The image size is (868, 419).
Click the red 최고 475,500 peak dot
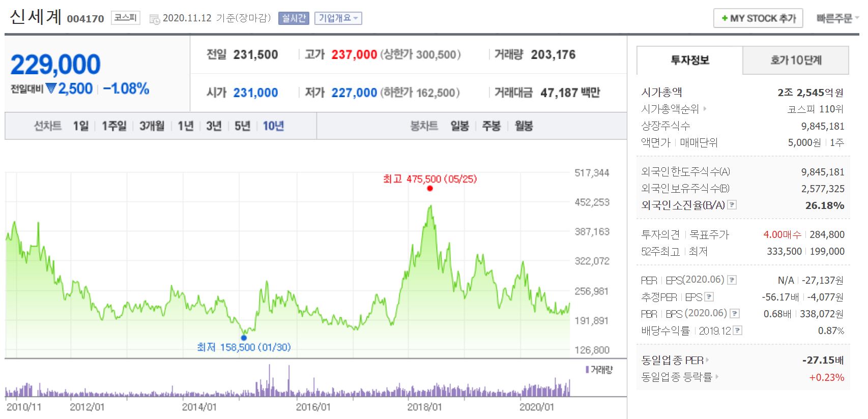click(430, 189)
